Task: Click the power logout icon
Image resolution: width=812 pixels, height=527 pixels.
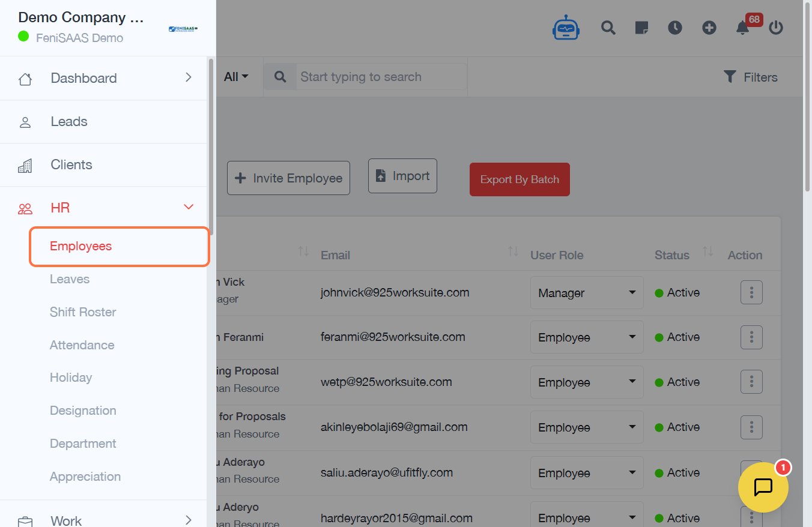Action: (x=776, y=28)
